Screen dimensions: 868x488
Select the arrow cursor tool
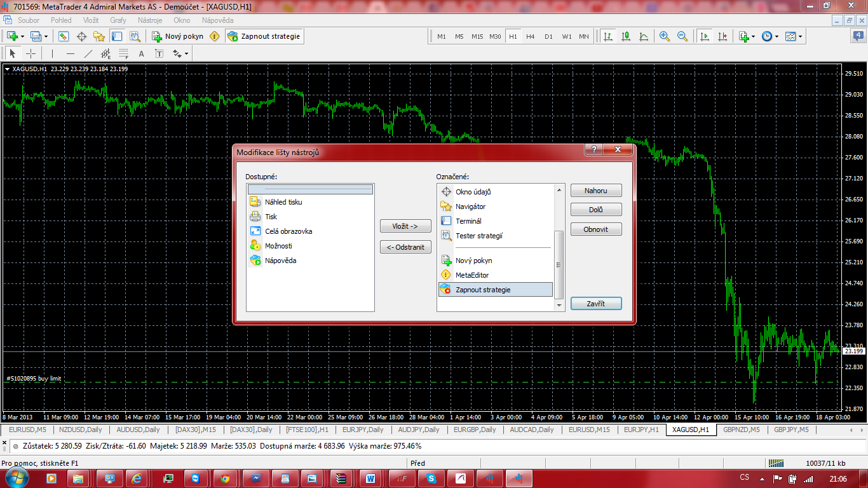point(12,53)
